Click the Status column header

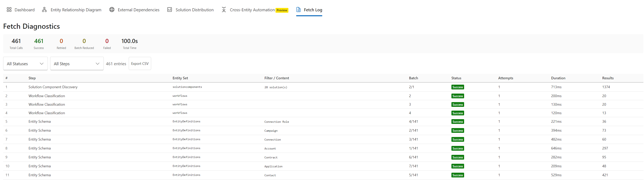click(456, 78)
